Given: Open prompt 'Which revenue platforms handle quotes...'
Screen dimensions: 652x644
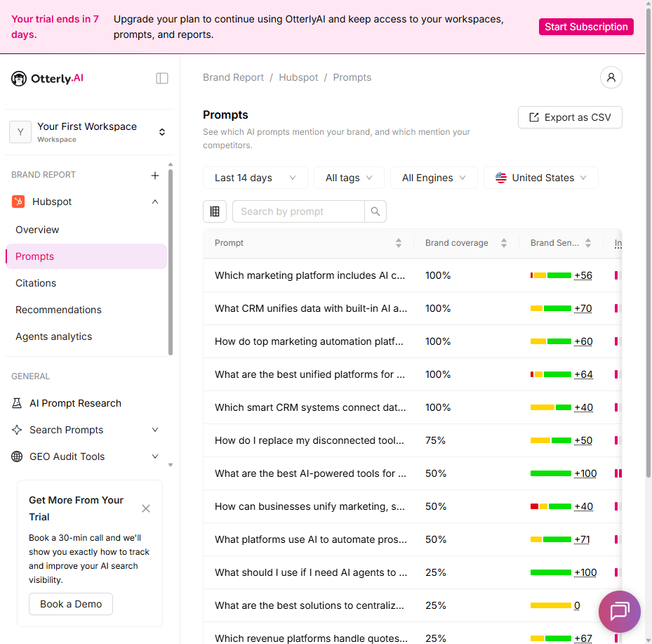Looking at the screenshot, I should point(311,638).
